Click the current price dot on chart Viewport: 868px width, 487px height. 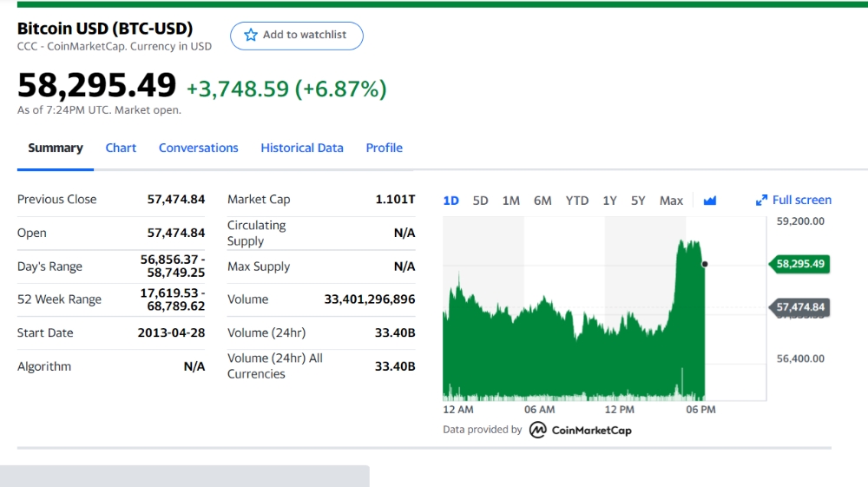point(705,264)
